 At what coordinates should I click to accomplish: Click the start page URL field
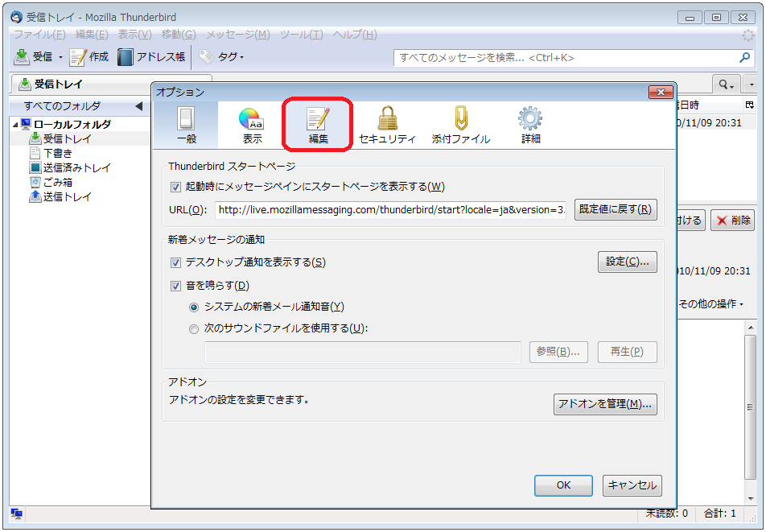(391, 210)
